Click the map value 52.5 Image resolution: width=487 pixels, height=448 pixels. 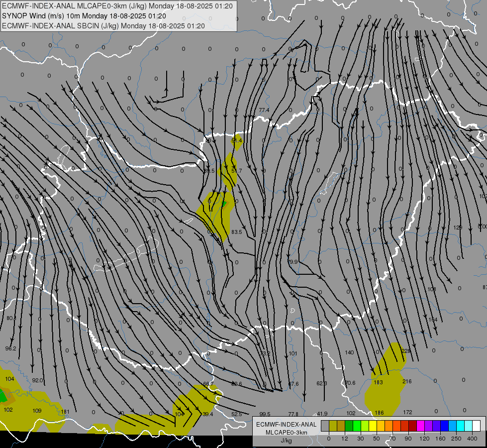click(x=237, y=414)
